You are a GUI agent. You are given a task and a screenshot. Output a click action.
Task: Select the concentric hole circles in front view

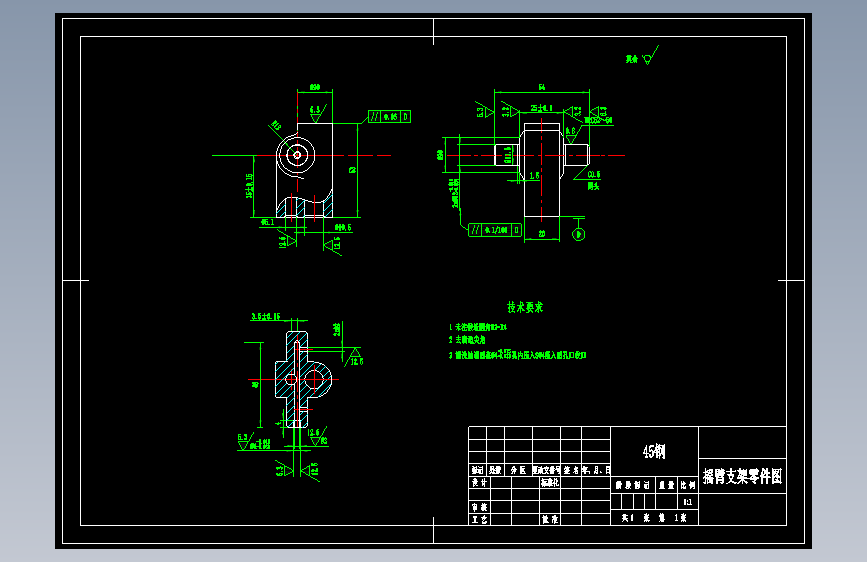[x=297, y=155]
